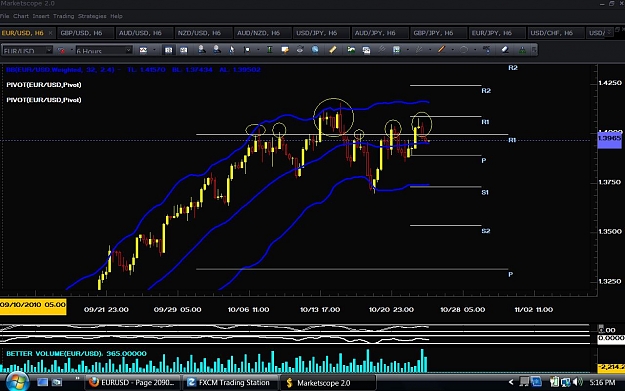Switch to FXCM Trading Station taskbar item
Viewport: 625px width, 391px height.
[229, 383]
